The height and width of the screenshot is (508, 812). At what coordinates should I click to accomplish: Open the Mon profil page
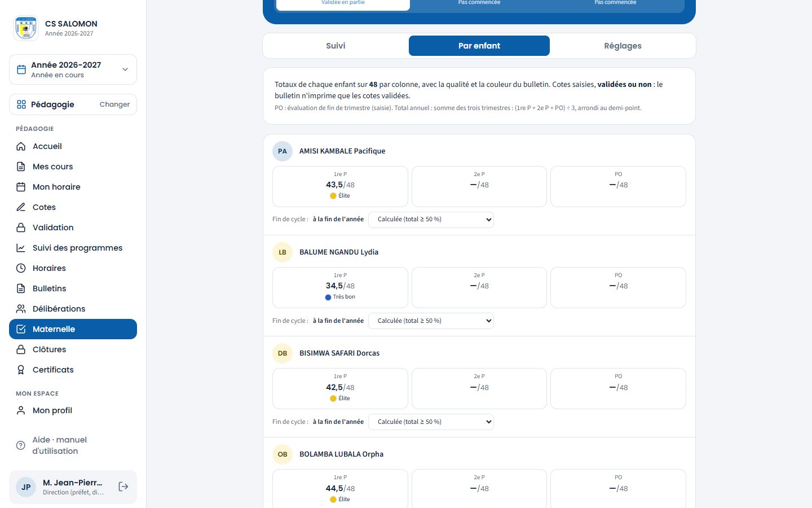tap(73, 410)
